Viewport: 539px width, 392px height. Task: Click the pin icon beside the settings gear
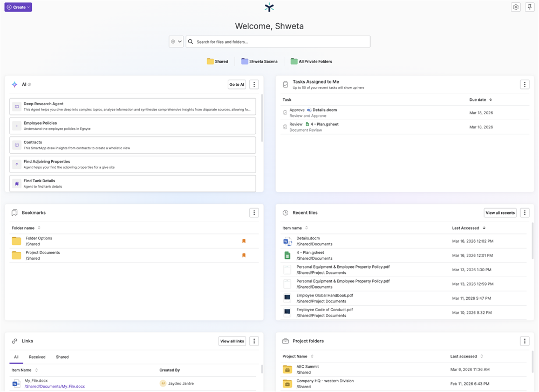click(529, 7)
